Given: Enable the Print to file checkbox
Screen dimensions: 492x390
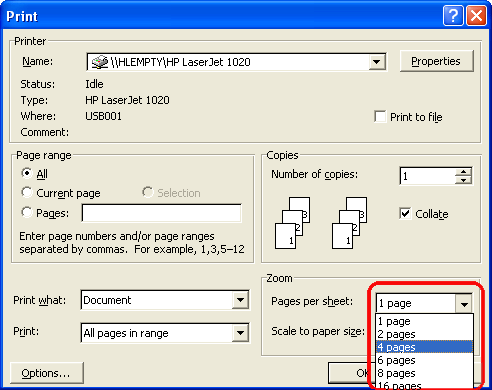Looking at the screenshot, I should coord(380,117).
